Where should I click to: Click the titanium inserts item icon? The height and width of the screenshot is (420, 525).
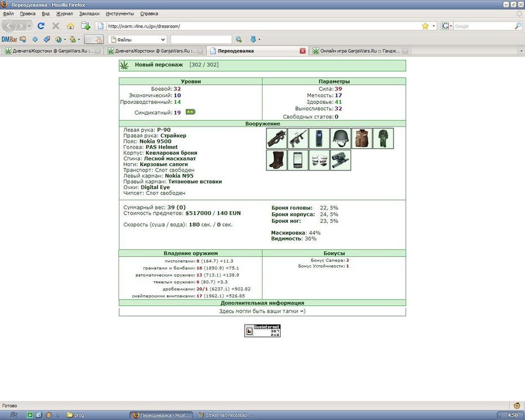point(319,160)
